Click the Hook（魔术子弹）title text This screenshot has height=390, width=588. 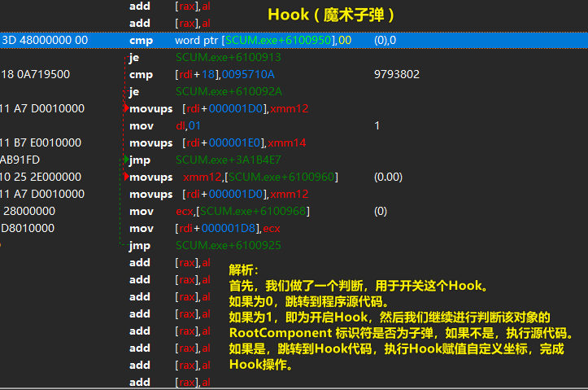[x=332, y=15]
